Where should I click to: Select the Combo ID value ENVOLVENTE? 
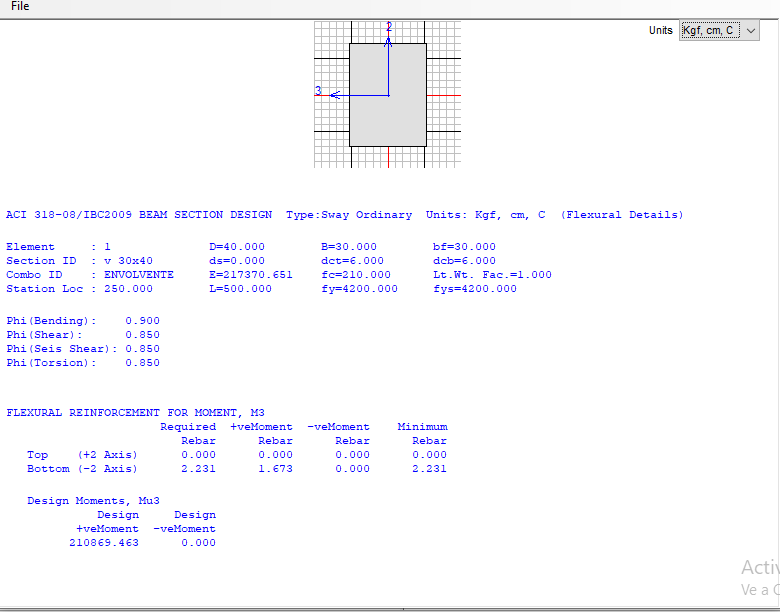138,275
